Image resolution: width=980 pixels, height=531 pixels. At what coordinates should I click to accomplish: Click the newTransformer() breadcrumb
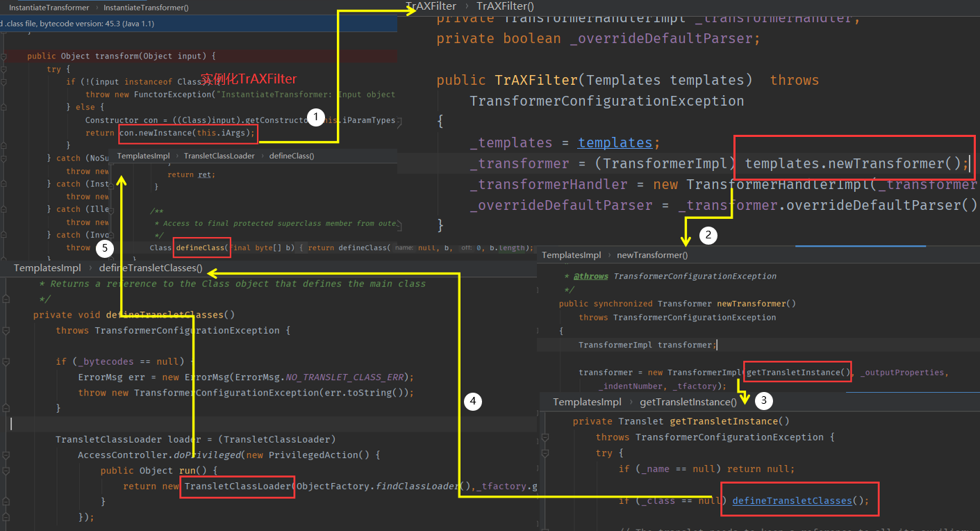point(652,255)
